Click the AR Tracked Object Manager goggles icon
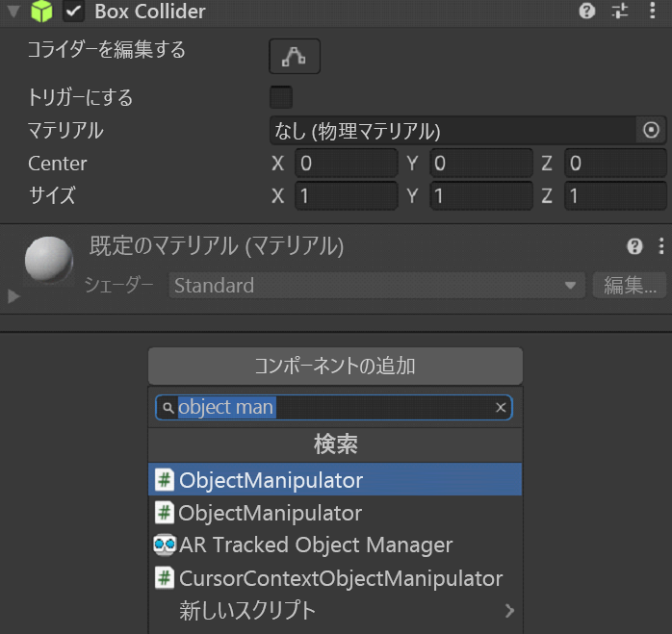This screenshot has height=634, width=672. (165, 545)
